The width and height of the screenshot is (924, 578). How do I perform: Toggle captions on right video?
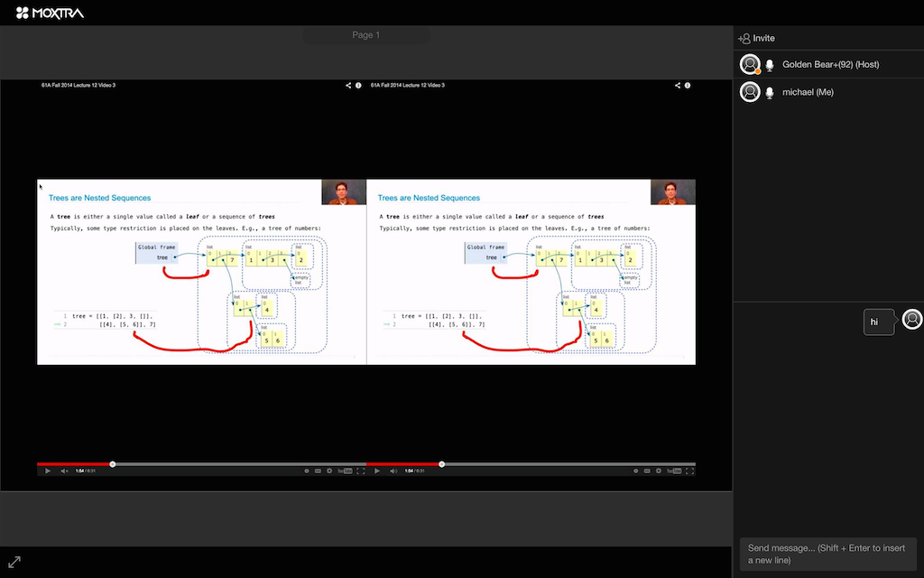click(647, 471)
